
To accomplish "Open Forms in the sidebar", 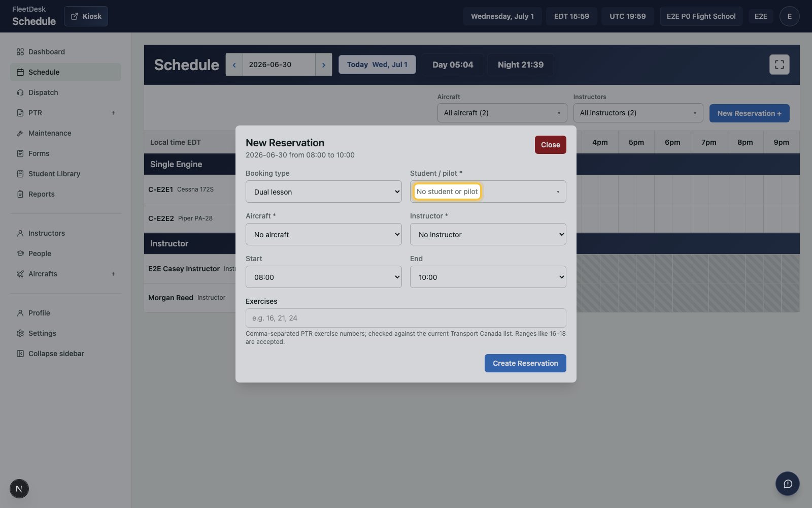I will tap(65, 153).
